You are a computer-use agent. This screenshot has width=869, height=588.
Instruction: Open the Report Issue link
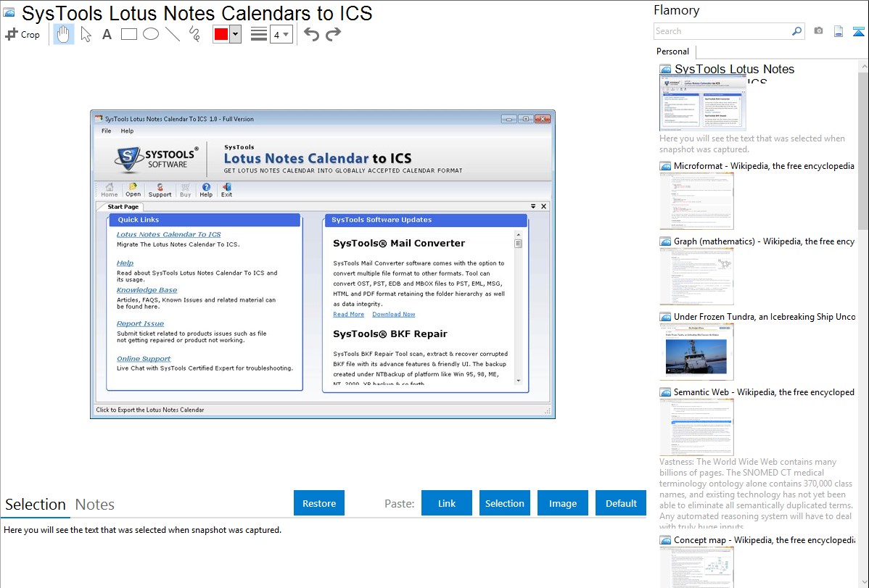click(140, 323)
